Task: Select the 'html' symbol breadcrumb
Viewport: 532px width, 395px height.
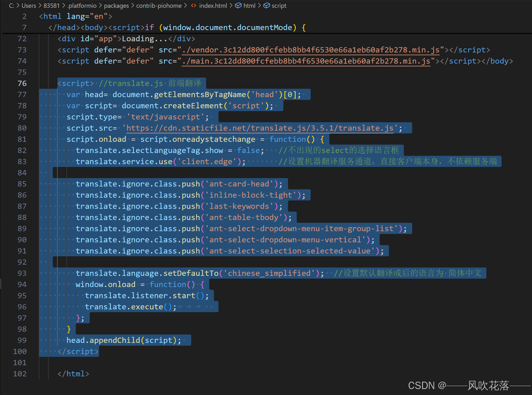Action: click(x=249, y=6)
